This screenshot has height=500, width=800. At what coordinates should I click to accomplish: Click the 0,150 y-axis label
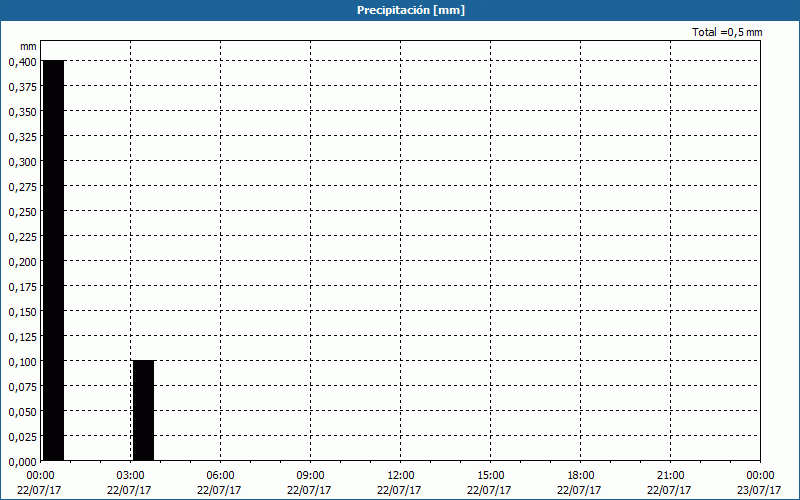pos(22,312)
